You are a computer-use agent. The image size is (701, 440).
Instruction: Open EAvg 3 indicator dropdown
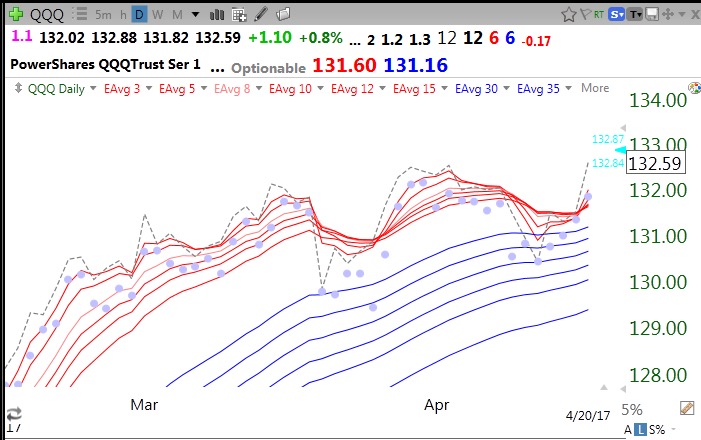coord(149,88)
